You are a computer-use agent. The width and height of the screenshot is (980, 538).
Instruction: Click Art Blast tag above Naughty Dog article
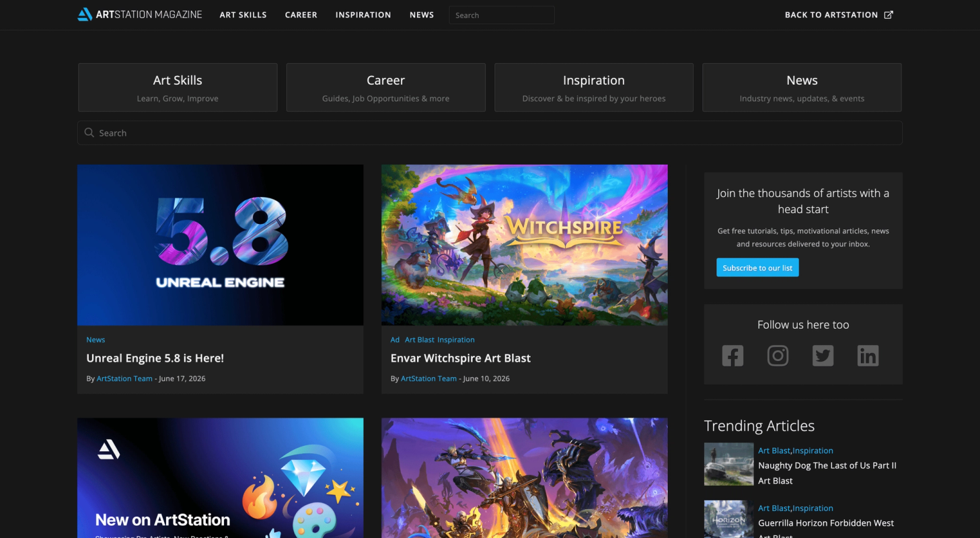[x=774, y=451]
